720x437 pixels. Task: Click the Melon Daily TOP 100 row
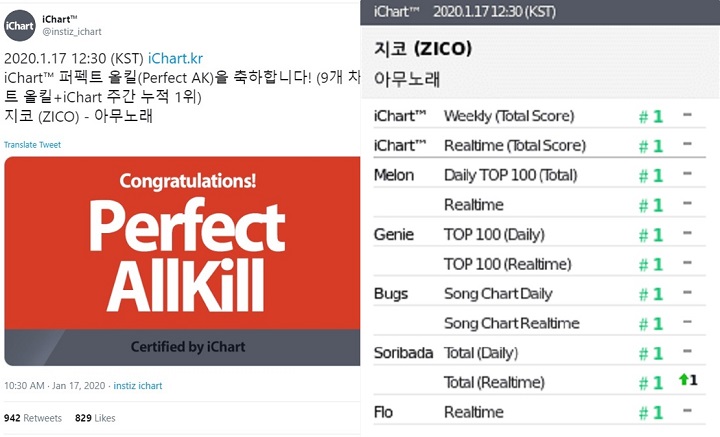pos(540,175)
